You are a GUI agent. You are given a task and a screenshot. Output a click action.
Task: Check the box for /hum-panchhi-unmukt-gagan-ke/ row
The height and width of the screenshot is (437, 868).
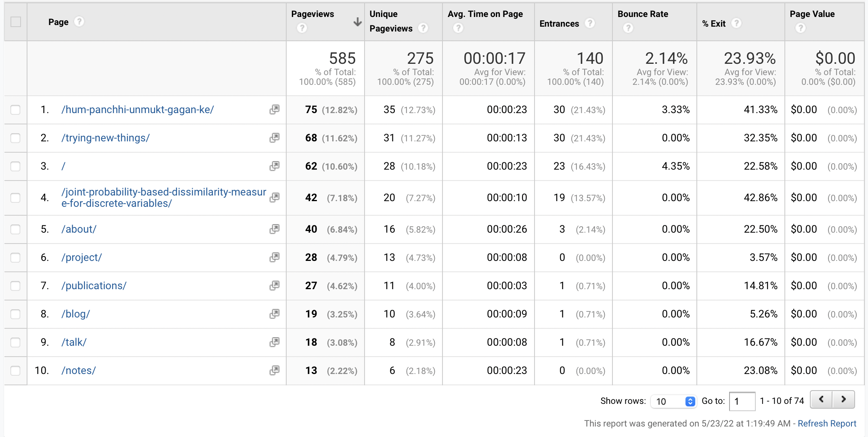pyautogui.click(x=16, y=110)
